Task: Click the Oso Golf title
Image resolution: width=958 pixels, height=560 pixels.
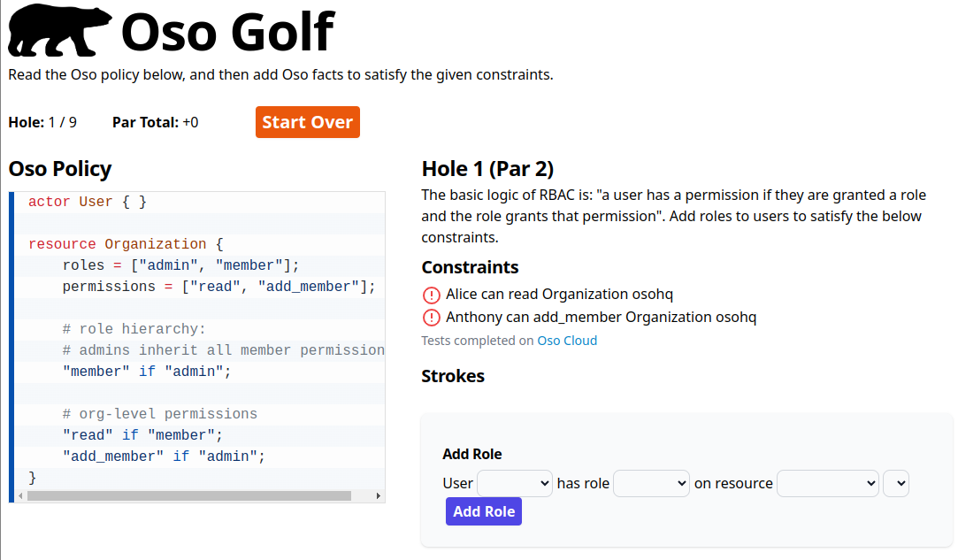Action: tap(227, 33)
